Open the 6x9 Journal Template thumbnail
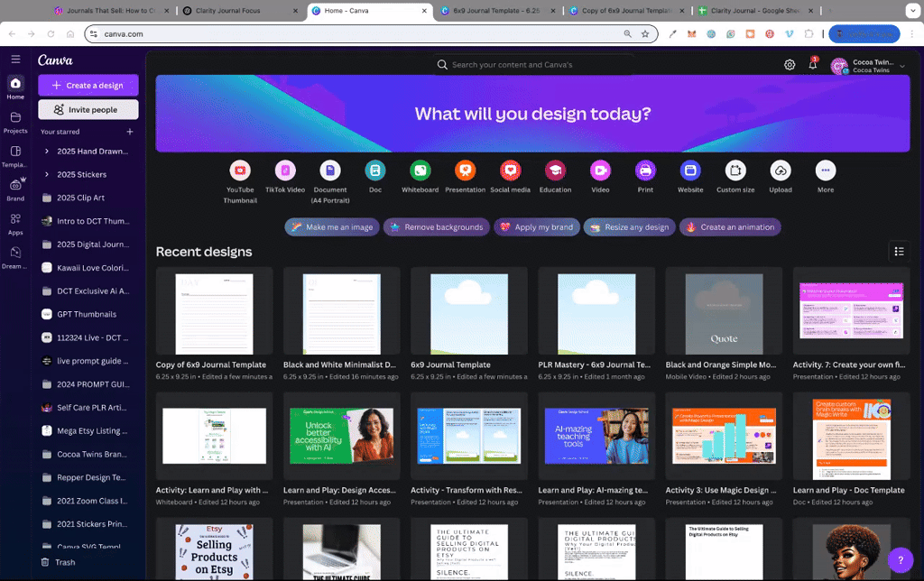This screenshot has width=924, height=581. pyautogui.click(x=469, y=313)
